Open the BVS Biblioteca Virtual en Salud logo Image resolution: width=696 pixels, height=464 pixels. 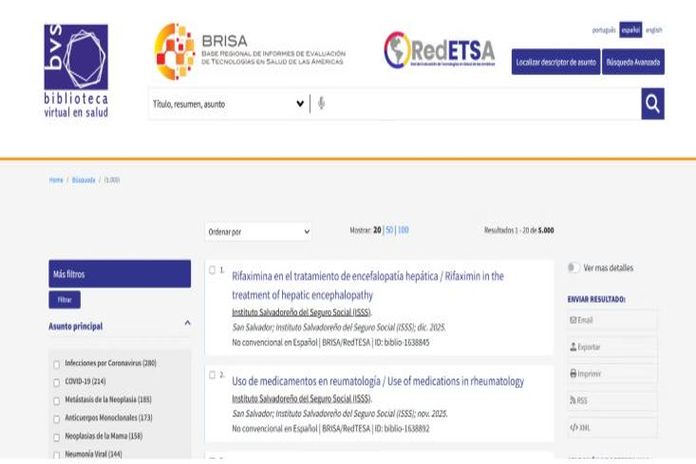click(x=76, y=72)
